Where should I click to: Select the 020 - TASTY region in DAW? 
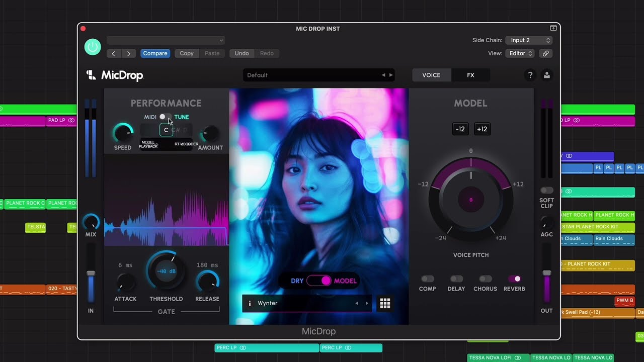(61, 289)
